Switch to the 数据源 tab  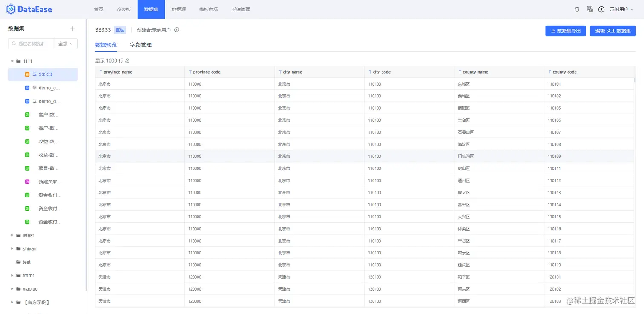coord(178,9)
